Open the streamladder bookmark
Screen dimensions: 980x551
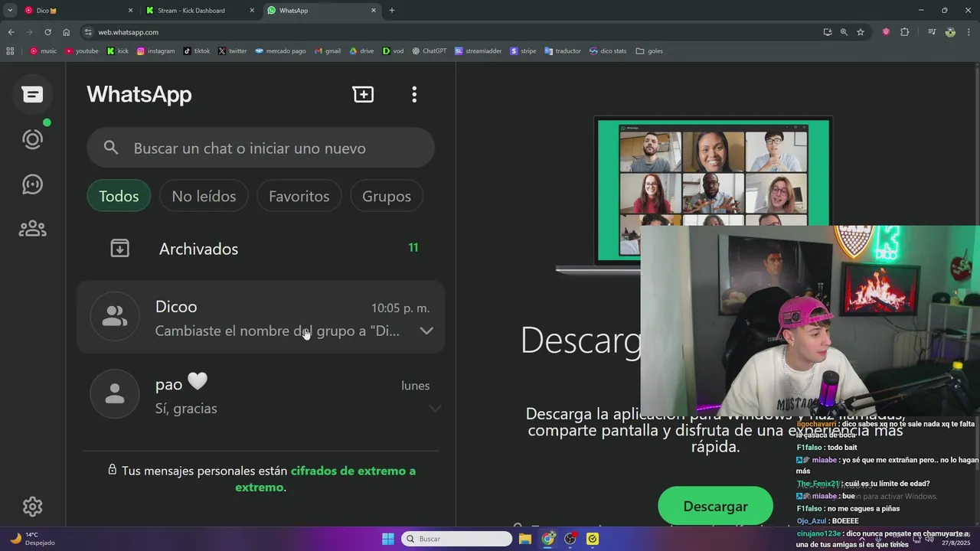tap(478, 51)
